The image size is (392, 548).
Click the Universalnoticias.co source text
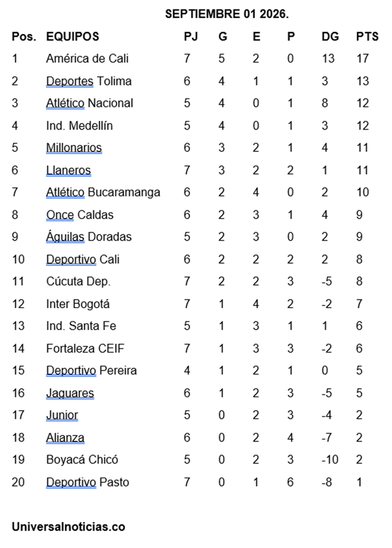coord(68,527)
